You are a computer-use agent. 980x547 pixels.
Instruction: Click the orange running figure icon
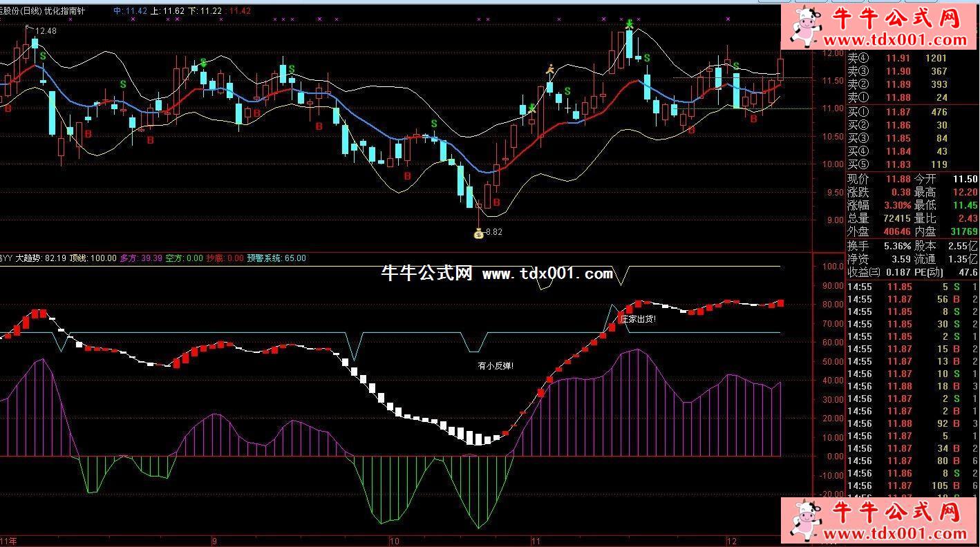(550, 69)
